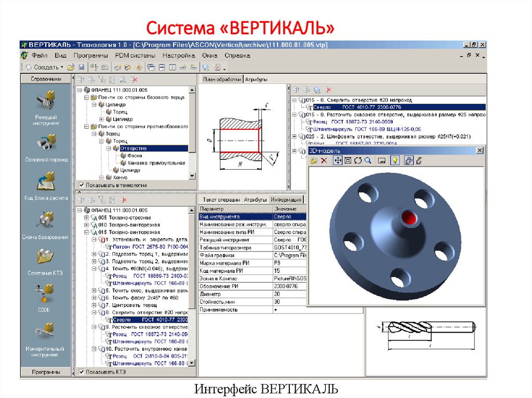Select the Стойкость, мин parameter row
The image size is (532, 398).
click(x=253, y=301)
